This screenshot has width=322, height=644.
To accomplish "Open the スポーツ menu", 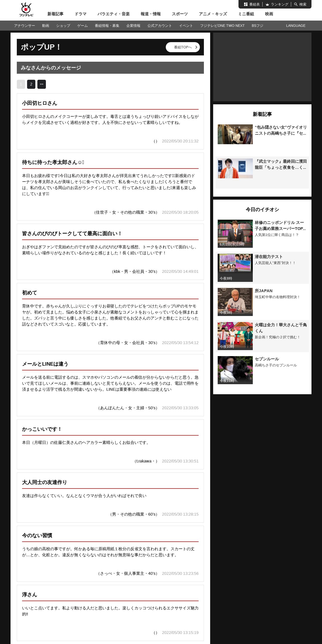I will (x=180, y=14).
